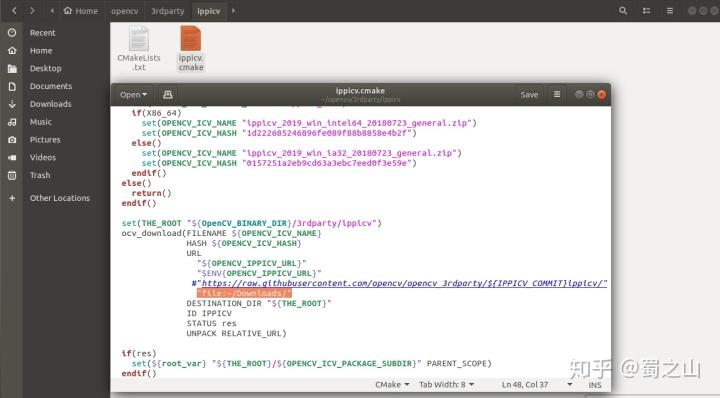Click the if(res) line in editor
This screenshot has width=720, height=398.
(x=139, y=353)
